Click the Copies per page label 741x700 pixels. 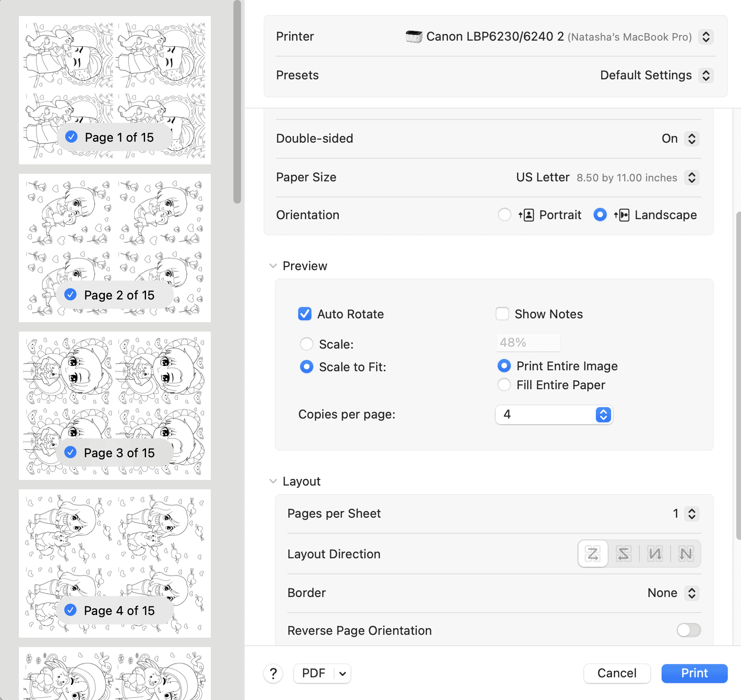coord(347,414)
